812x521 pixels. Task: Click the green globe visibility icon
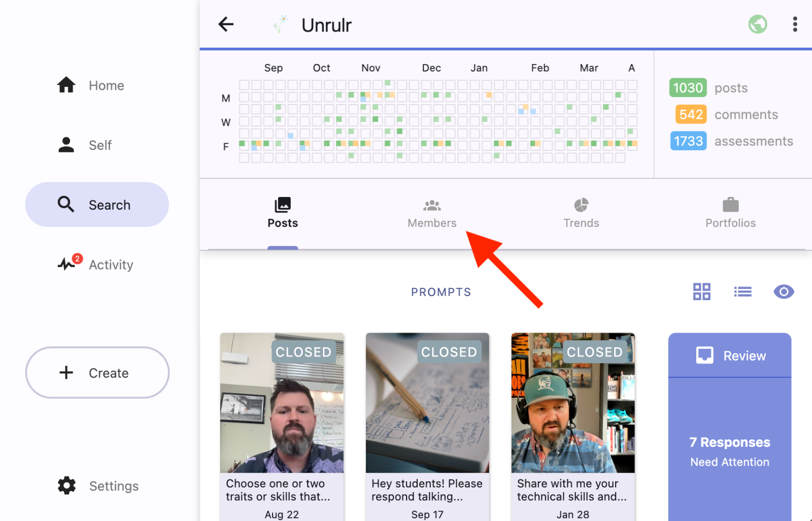757,24
